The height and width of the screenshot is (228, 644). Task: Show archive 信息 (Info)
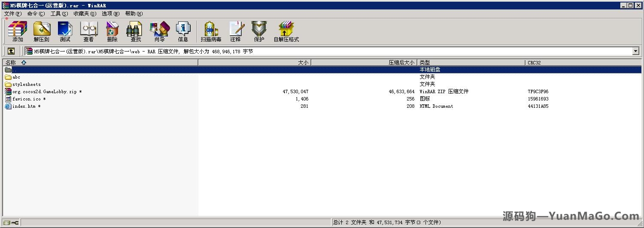coord(183,31)
